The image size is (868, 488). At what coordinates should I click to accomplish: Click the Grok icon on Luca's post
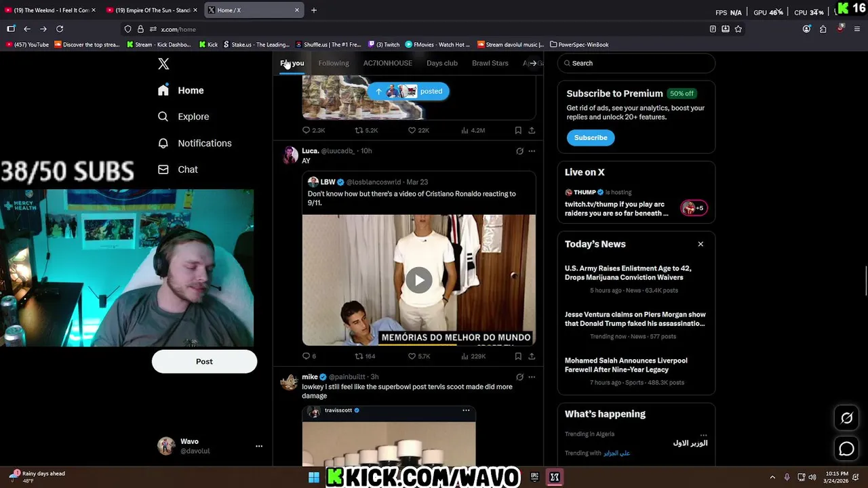[x=519, y=151]
